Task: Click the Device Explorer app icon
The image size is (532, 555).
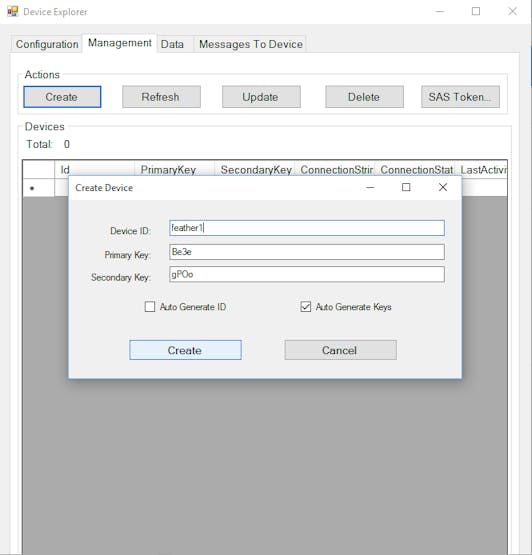Action: coord(13,12)
